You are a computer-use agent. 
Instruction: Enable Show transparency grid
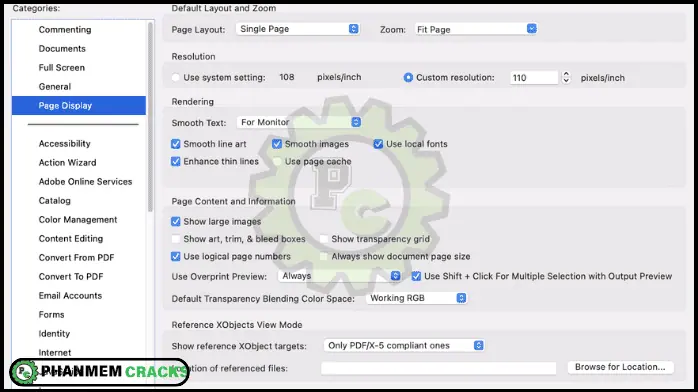[324, 239]
